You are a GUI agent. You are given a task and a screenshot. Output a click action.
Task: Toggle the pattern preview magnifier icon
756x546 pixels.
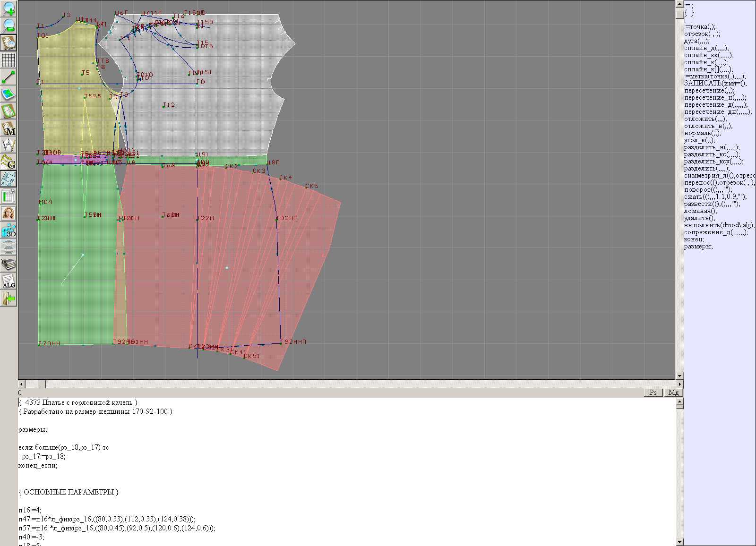9,43
